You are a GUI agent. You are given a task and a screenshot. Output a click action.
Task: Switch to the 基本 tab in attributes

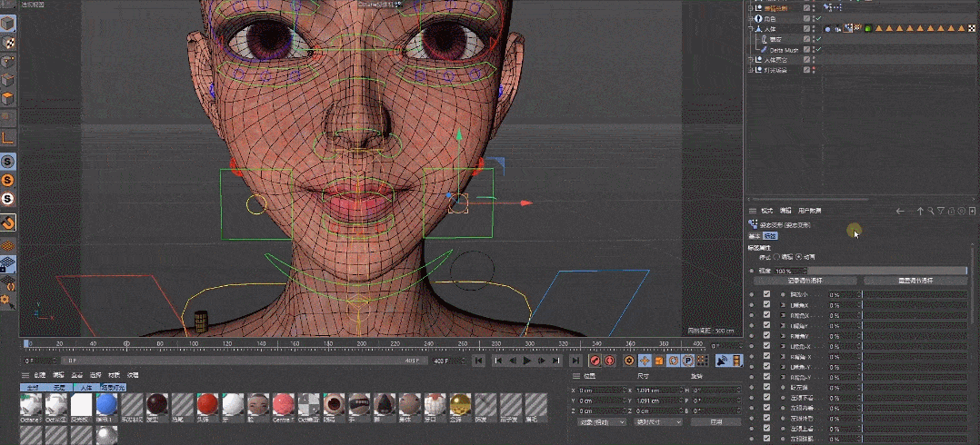(x=754, y=235)
